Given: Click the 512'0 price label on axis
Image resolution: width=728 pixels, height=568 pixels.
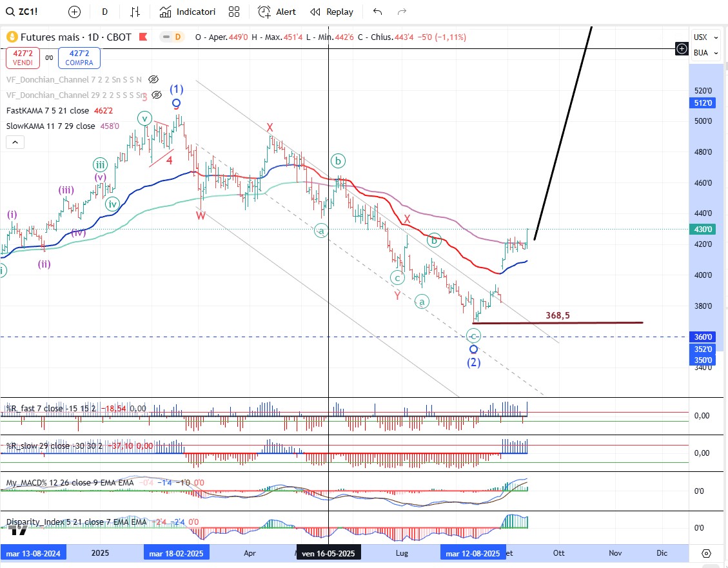Looking at the screenshot, I should (x=703, y=103).
